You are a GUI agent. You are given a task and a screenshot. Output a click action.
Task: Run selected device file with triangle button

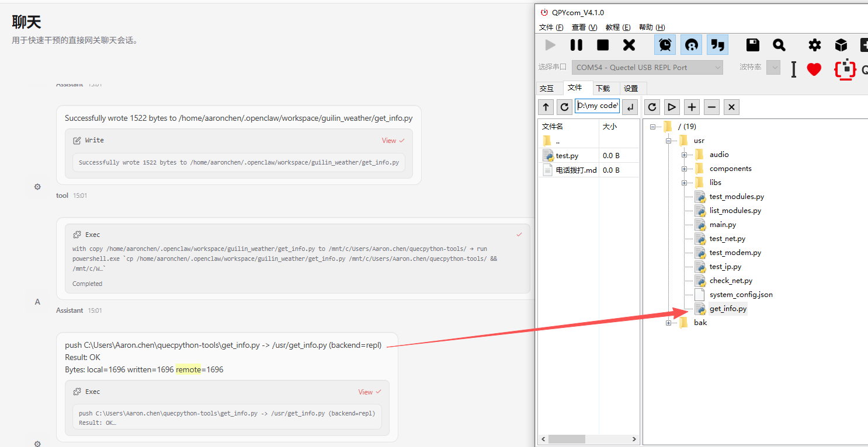point(672,107)
